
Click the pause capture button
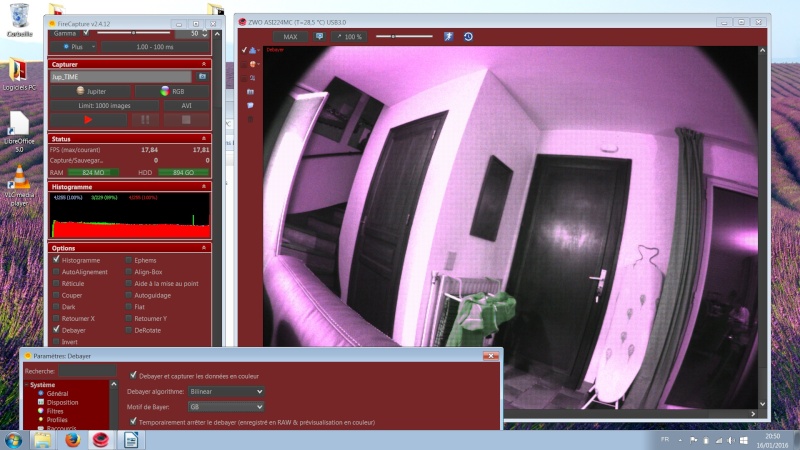click(145, 120)
